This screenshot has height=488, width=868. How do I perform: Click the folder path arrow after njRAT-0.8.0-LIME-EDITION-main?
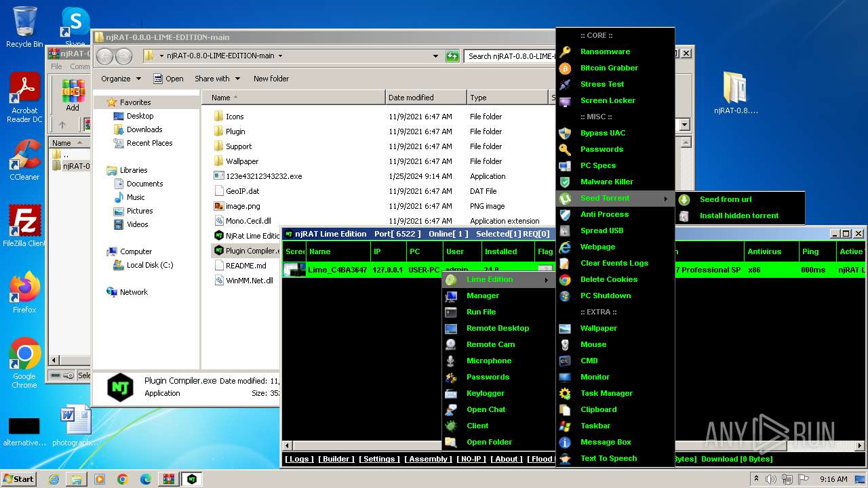point(280,56)
